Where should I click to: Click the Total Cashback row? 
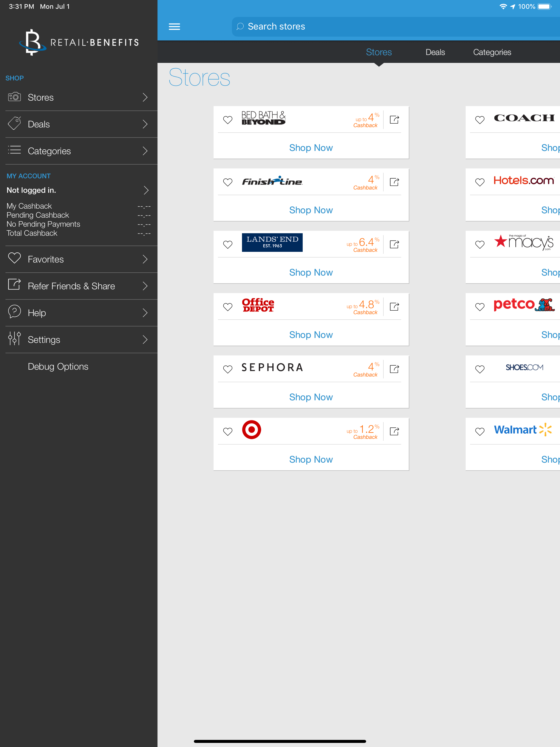point(78,233)
